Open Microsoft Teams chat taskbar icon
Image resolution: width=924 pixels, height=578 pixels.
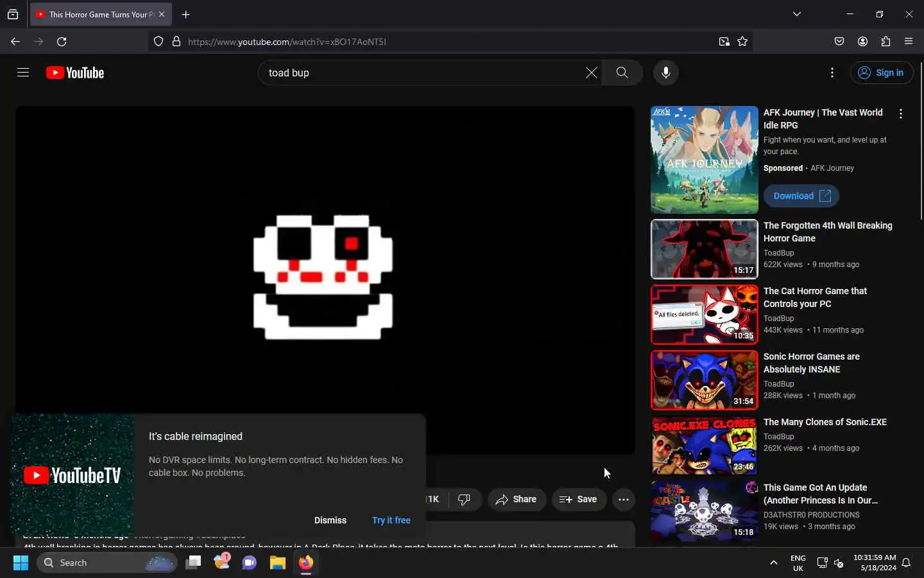pyautogui.click(x=249, y=563)
